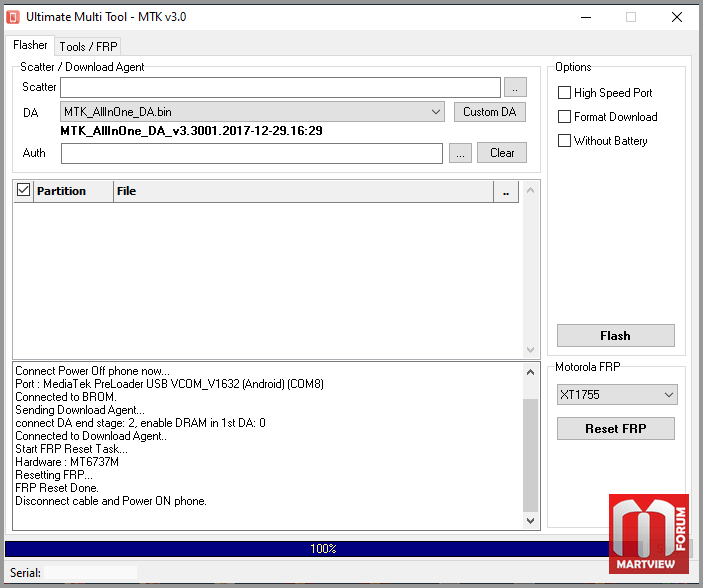Click the '..' column header button
Image resolution: width=703 pixels, height=588 pixels.
tap(506, 192)
